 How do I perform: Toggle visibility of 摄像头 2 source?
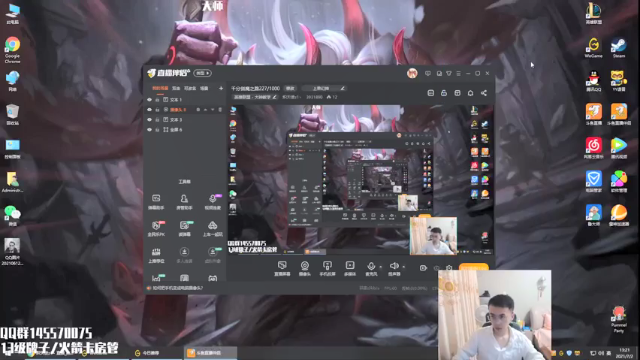149,110
